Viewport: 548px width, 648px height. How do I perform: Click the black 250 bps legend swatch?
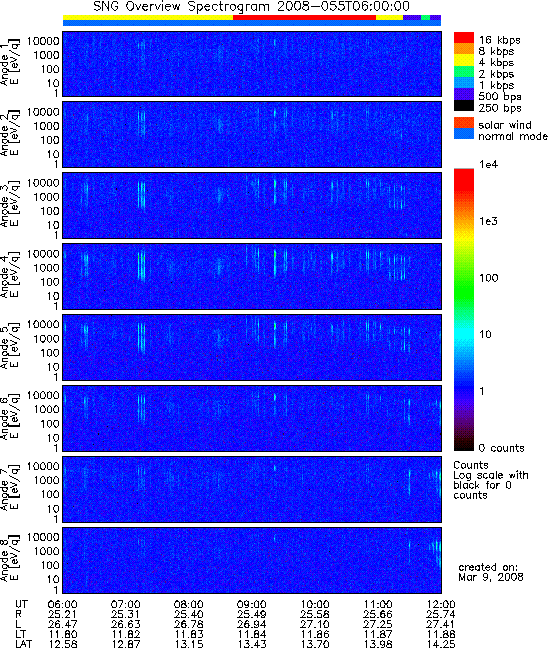pos(464,105)
